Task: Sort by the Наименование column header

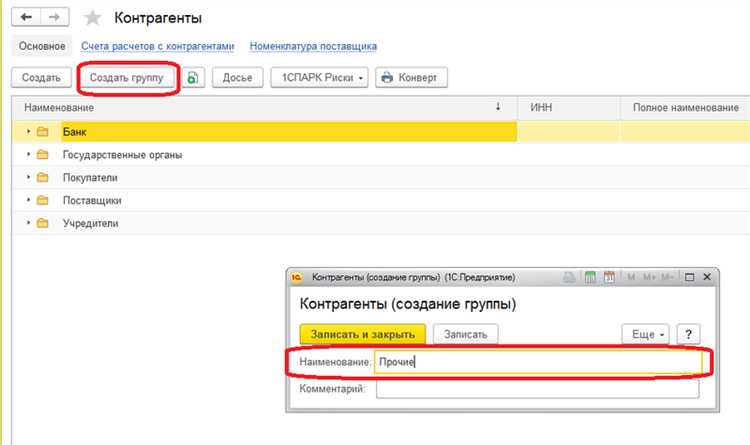Action: click(264, 108)
